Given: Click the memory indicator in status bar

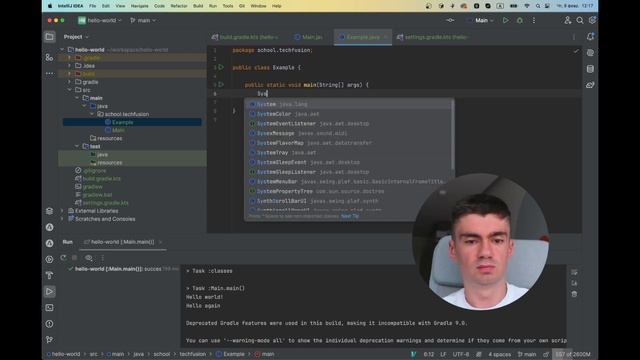Looking at the screenshot, I should [573, 354].
